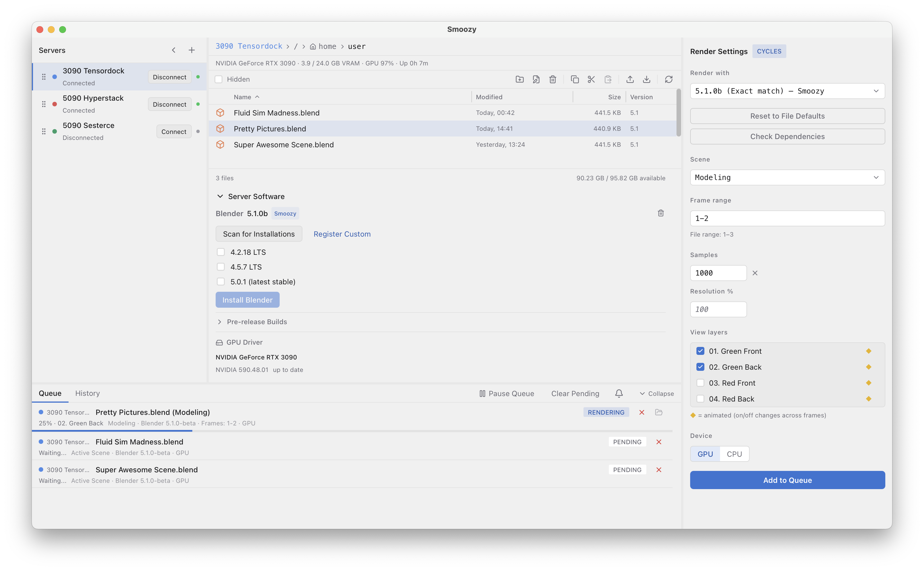Click the Super Awesome Scene.blend file icon
The height and width of the screenshot is (571, 924).
[x=220, y=145]
